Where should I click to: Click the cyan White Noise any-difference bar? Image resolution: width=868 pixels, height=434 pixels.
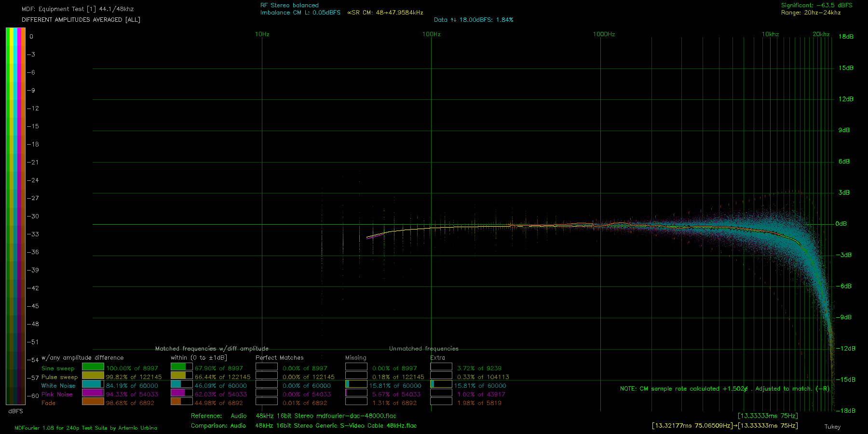[93, 384]
